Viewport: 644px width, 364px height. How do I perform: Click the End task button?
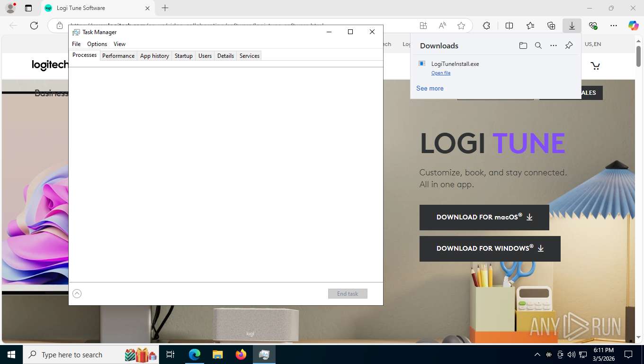(x=348, y=294)
